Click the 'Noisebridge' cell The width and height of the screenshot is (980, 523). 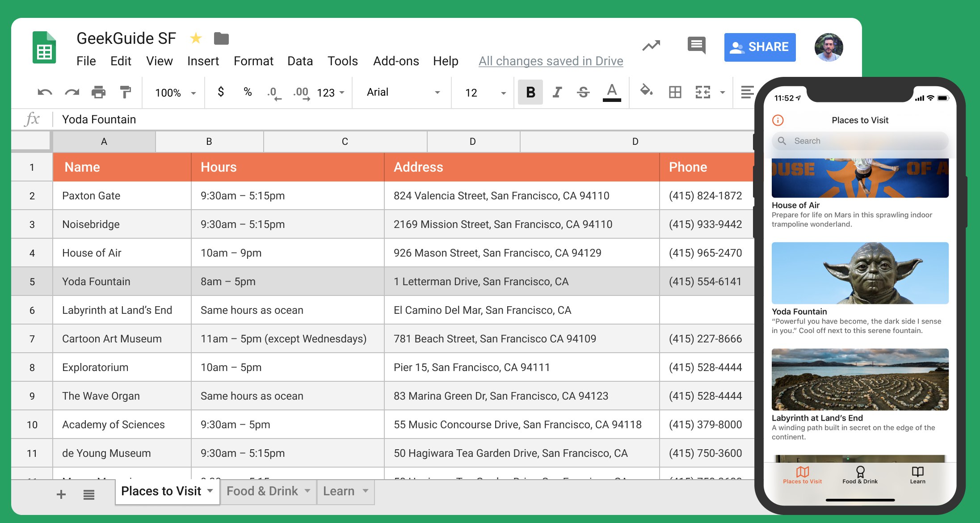coord(122,224)
